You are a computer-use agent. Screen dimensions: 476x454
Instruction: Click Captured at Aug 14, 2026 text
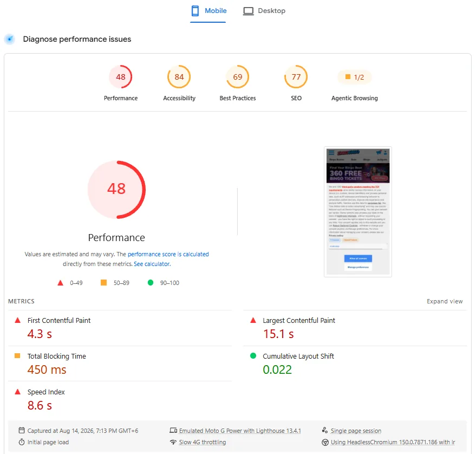click(x=83, y=431)
